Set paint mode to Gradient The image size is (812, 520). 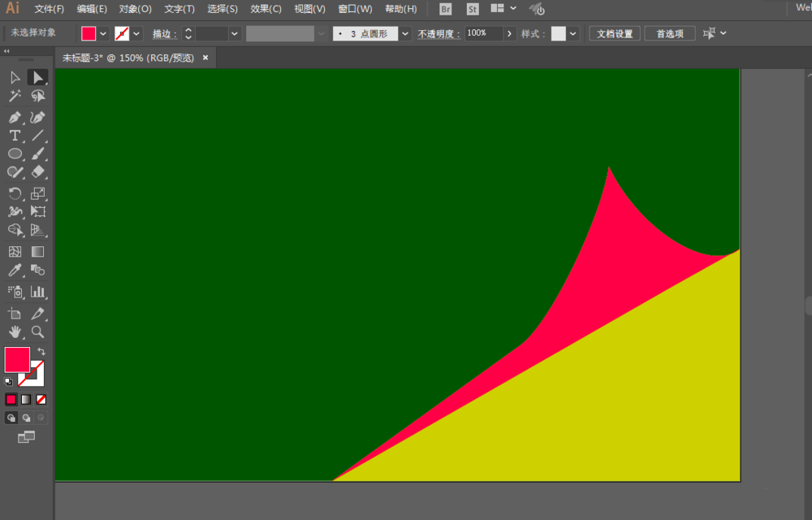(26, 399)
